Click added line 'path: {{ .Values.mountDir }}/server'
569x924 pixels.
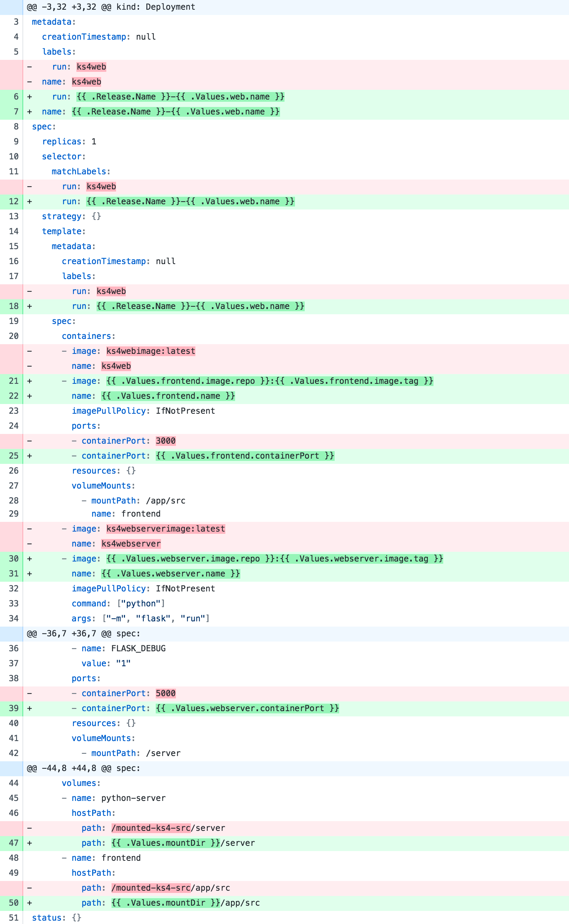point(296,844)
